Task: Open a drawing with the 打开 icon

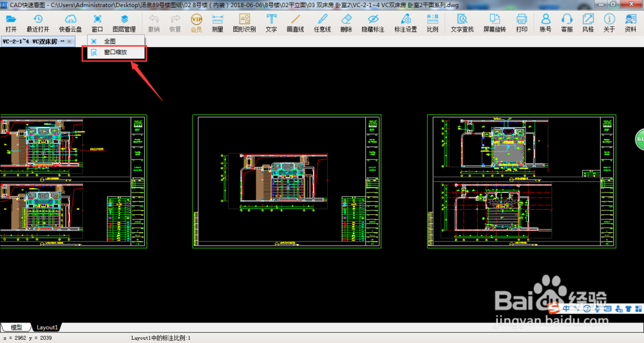Action: click(x=11, y=23)
